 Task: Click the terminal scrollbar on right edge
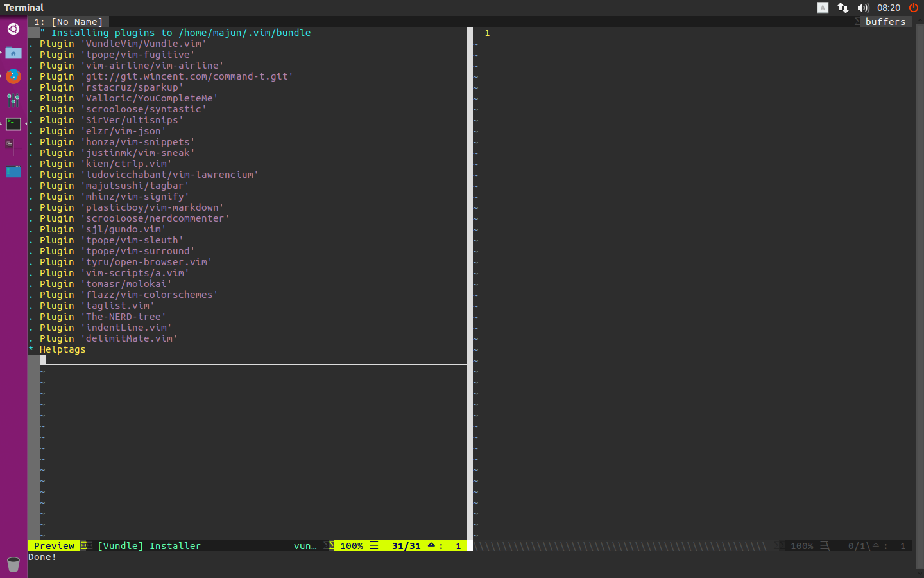point(920,295)
